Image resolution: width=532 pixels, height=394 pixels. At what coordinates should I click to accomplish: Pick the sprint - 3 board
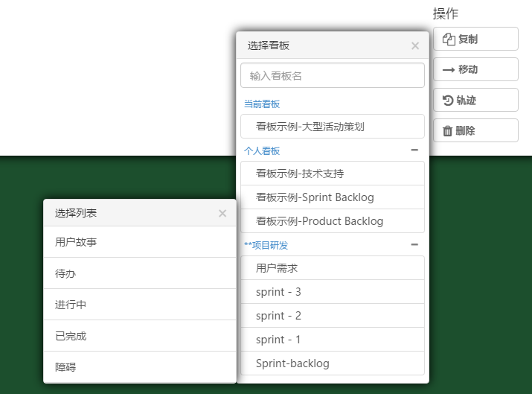[332, 292]
